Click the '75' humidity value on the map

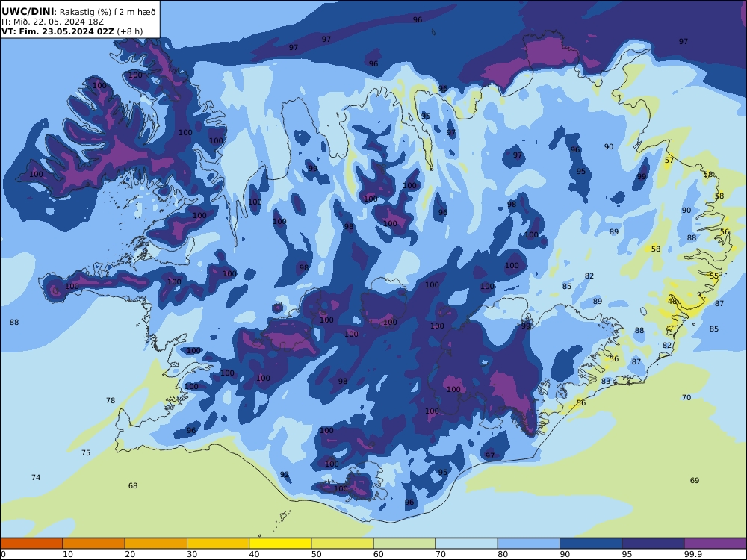pos(86,453)
